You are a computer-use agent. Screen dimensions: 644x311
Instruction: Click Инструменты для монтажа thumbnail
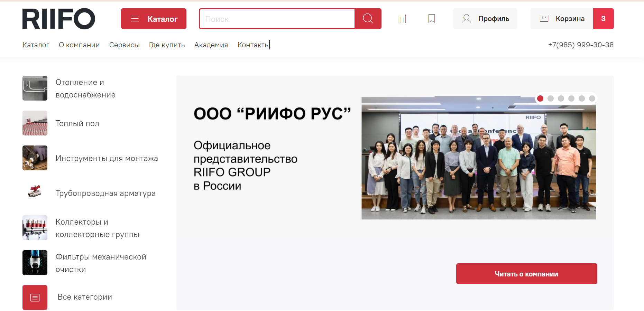(x=35, y=158)
